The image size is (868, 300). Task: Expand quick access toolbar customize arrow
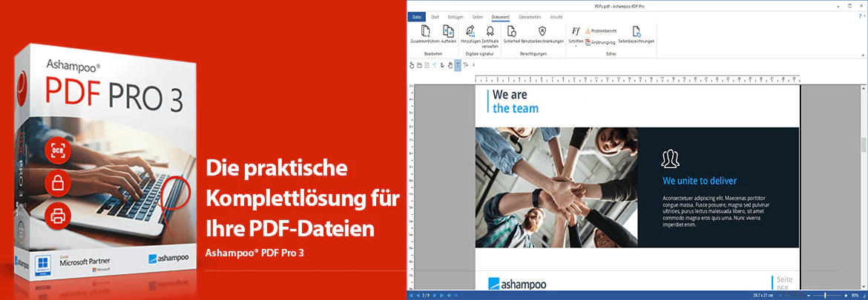473,65
